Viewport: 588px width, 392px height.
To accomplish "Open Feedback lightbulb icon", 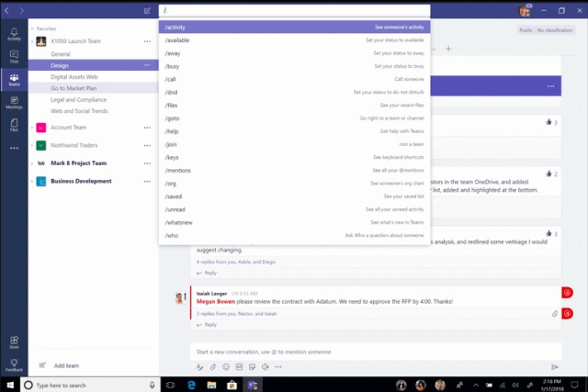I will (x=14, y=365).
